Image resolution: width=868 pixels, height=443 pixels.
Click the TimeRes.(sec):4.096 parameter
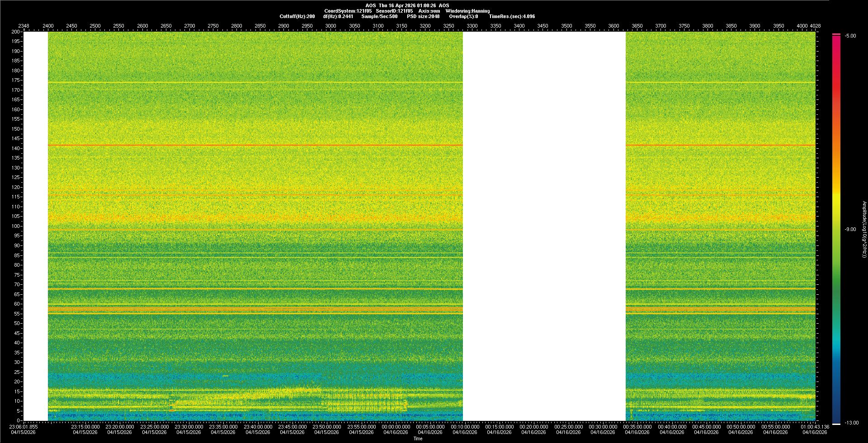512,16
